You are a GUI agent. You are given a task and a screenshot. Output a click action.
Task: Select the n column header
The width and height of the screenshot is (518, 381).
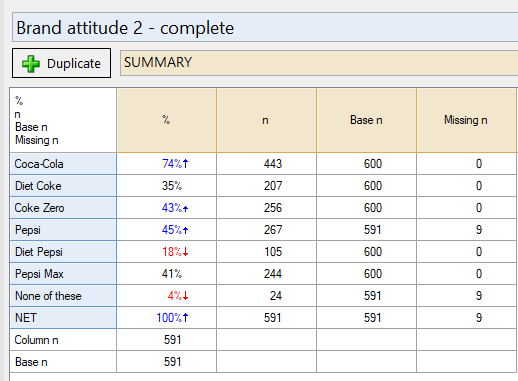(x=266, y=120)
